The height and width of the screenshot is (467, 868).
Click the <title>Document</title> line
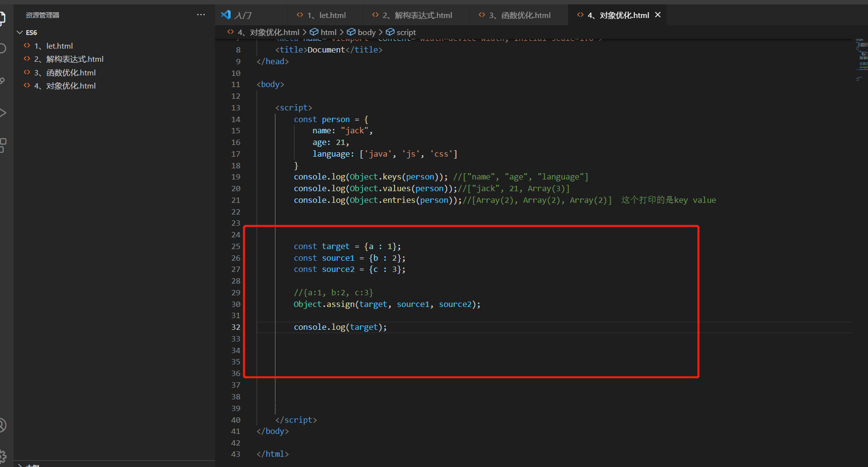click(329, 50)
